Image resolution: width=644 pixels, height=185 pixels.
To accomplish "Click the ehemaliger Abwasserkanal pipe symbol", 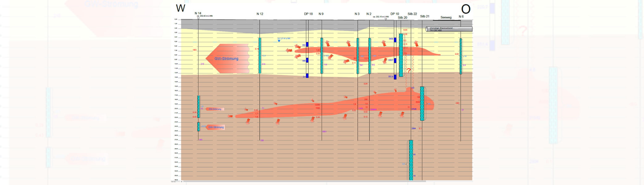I will point(449,29).
